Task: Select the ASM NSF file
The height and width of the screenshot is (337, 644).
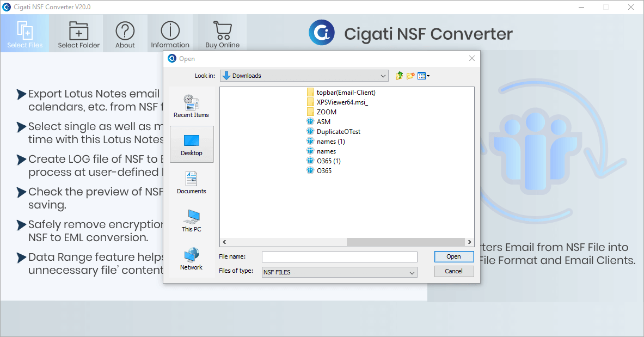Action: (x=318, y=121)
